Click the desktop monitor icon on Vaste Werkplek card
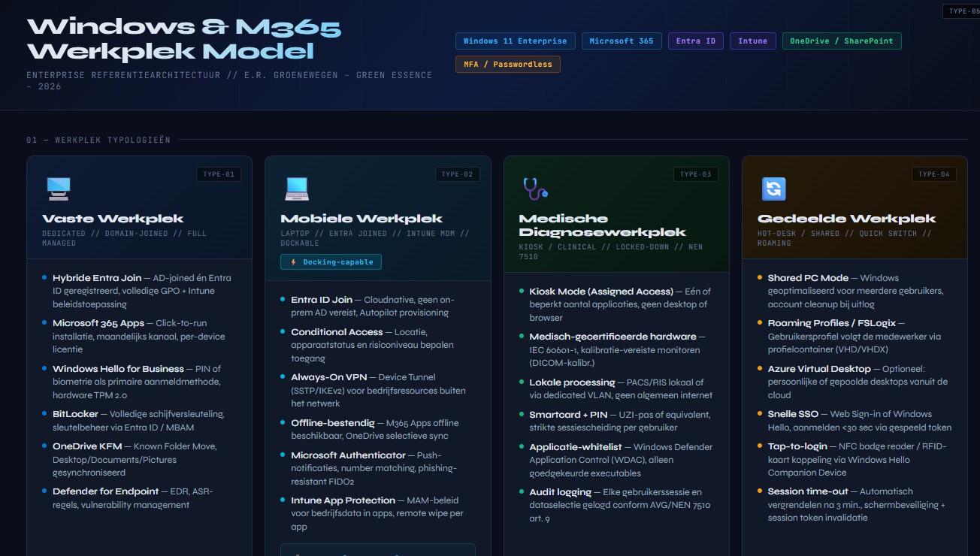 click(x=58, y=188)
